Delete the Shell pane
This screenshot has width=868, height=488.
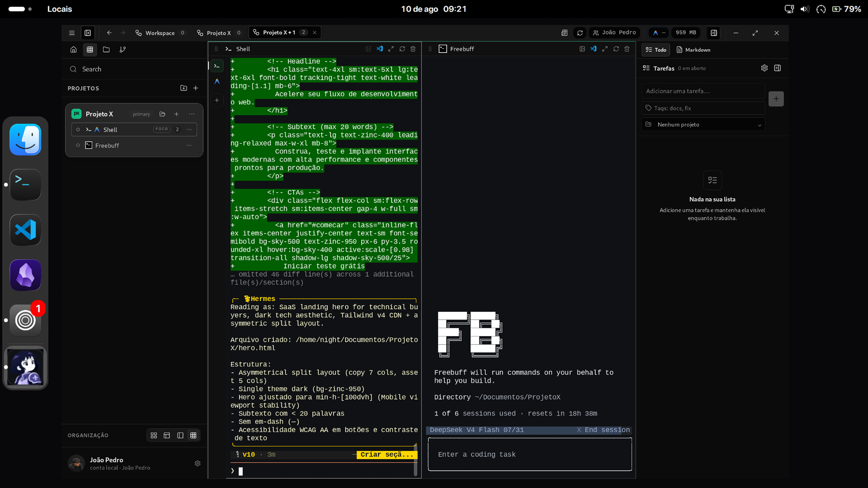413,49
